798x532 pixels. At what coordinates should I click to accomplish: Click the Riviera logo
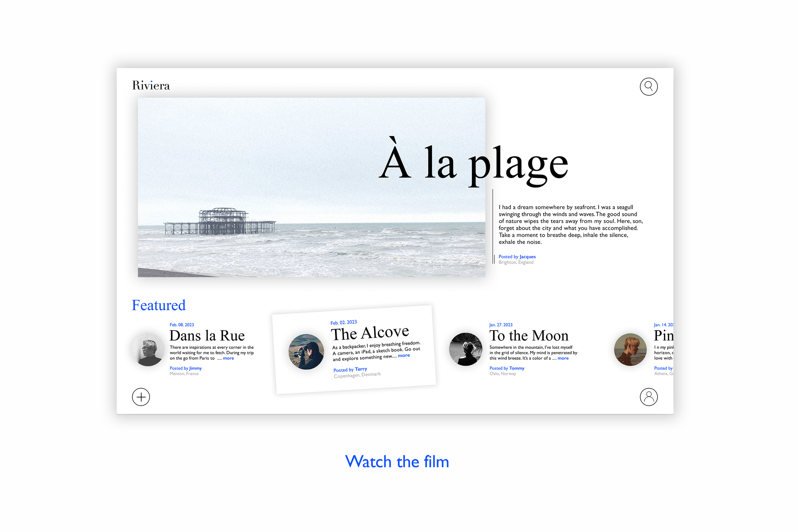click(x=151, y=86)
